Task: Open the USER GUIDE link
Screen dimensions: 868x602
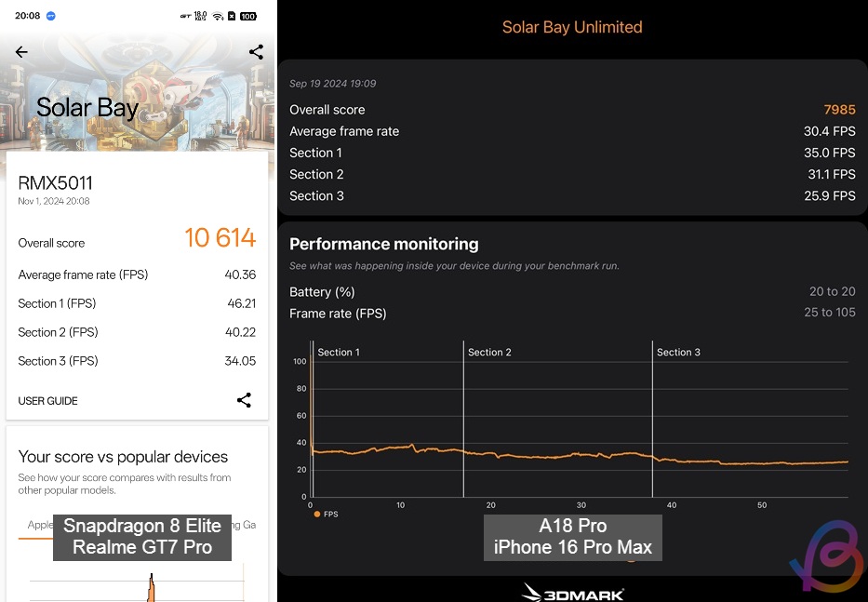Action: (47, 400)
